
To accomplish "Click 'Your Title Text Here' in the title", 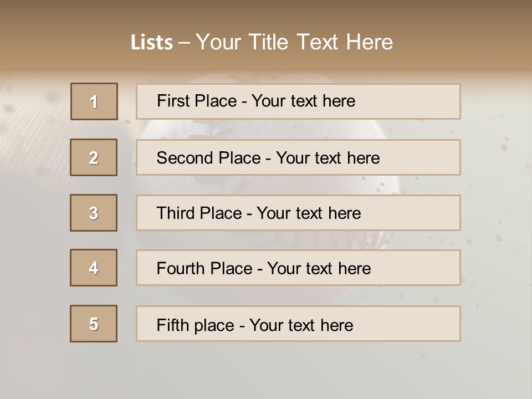I will coord(294,42).
